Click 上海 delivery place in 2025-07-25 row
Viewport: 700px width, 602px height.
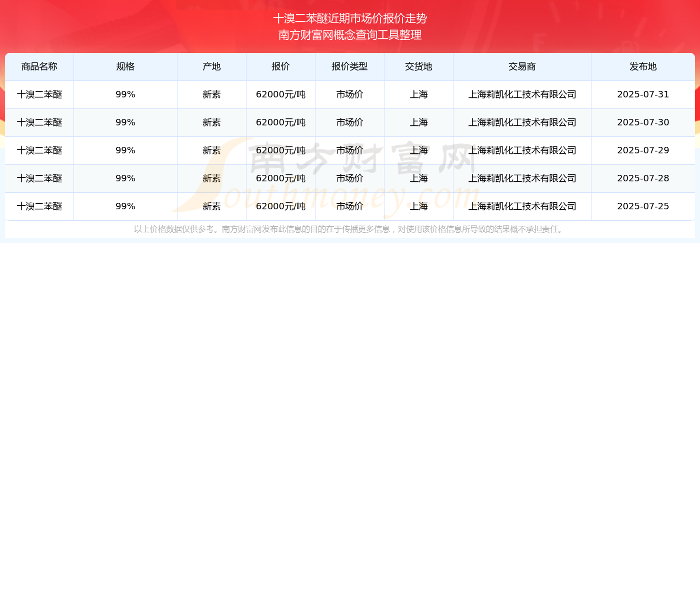419,206
